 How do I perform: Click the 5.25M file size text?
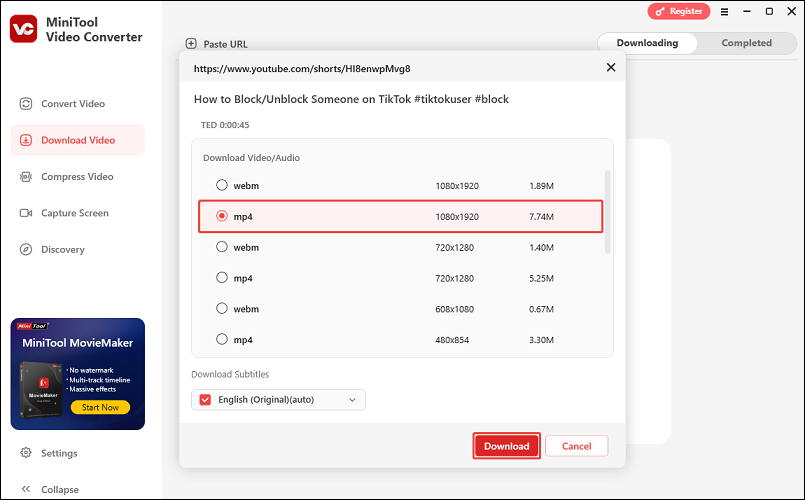(x=541, y=278)
